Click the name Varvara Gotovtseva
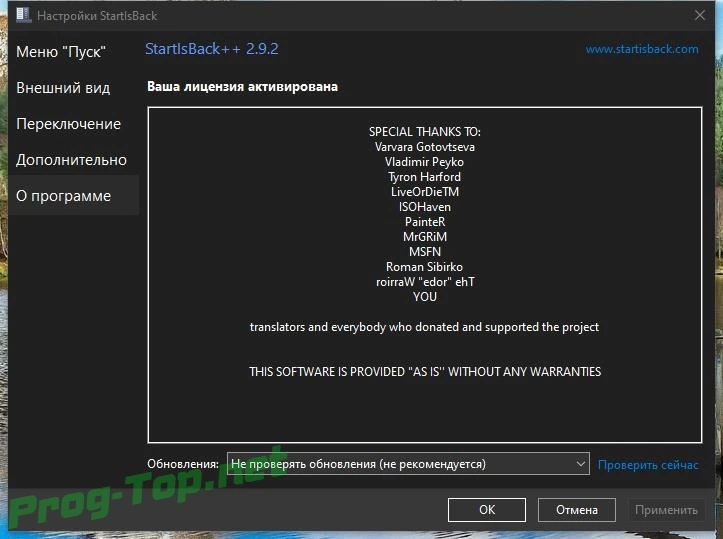 (425, 147)
